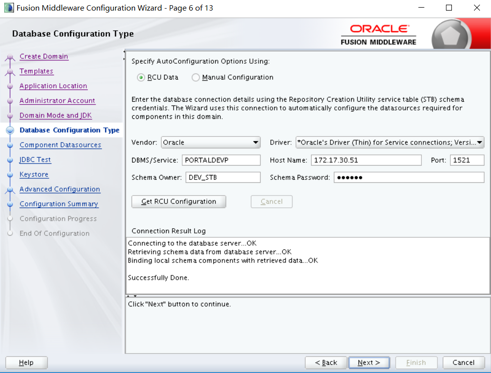
Task: Open the Keystore step link
Action: (x=34, y=174)
